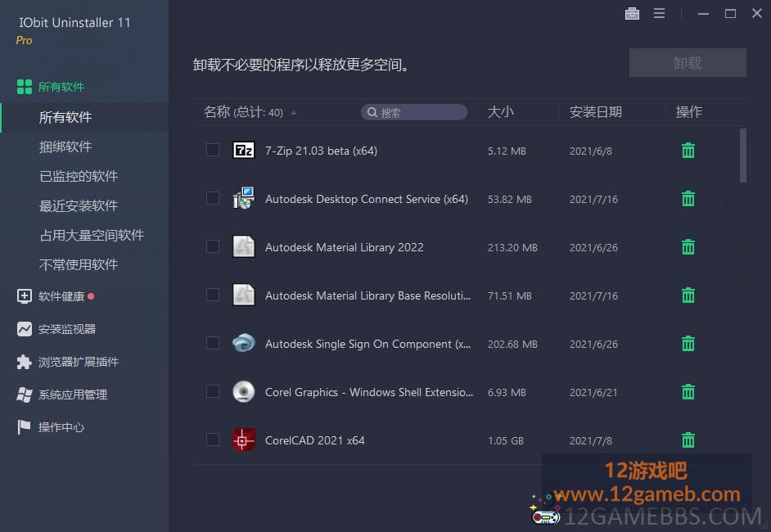The width and height of the screenshot is (771, 532).
Task: Open the toolbox icon in title bar
Action: click(632, 14)
